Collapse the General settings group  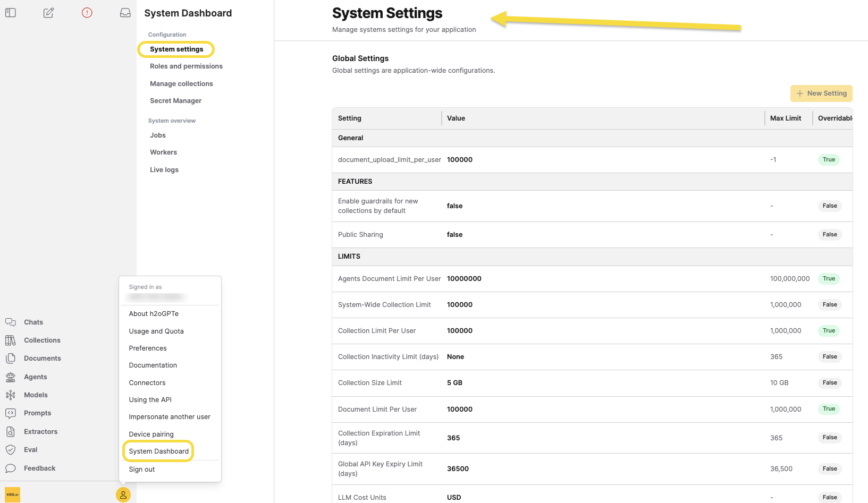[x=350, y=138]
